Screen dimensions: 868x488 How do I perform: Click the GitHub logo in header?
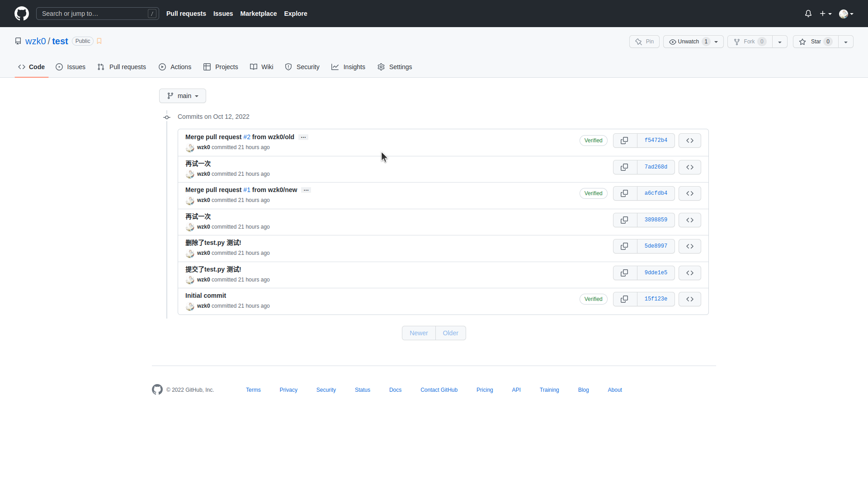pos(21,14)
